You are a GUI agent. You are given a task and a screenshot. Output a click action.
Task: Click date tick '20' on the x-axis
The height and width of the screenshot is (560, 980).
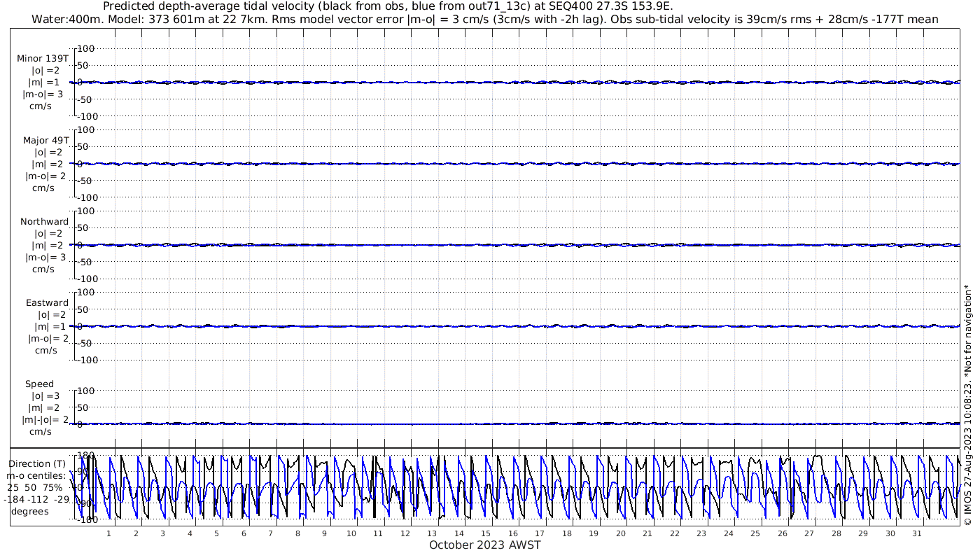click(620, 533)
